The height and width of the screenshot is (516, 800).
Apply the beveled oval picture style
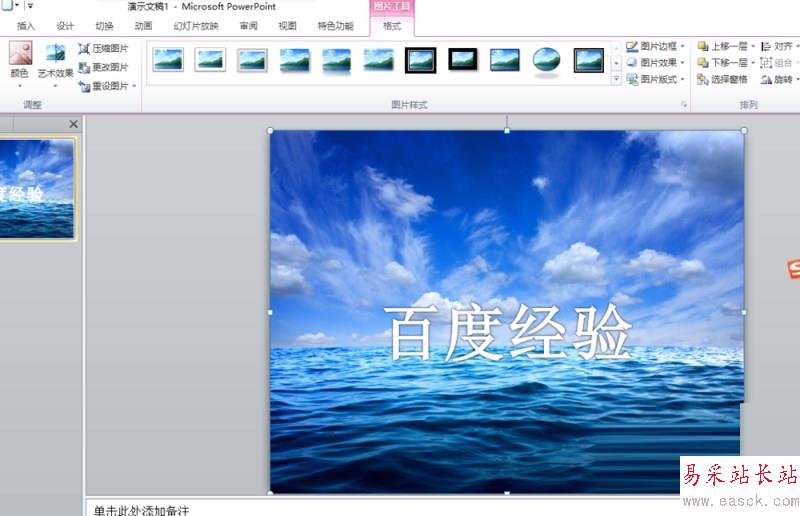tap(546, 61)
